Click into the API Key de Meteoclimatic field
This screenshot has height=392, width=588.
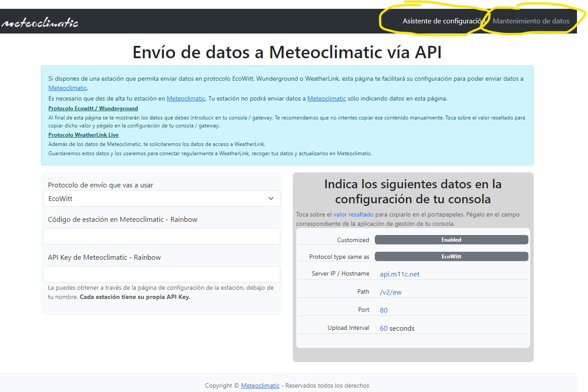[161, 274]
